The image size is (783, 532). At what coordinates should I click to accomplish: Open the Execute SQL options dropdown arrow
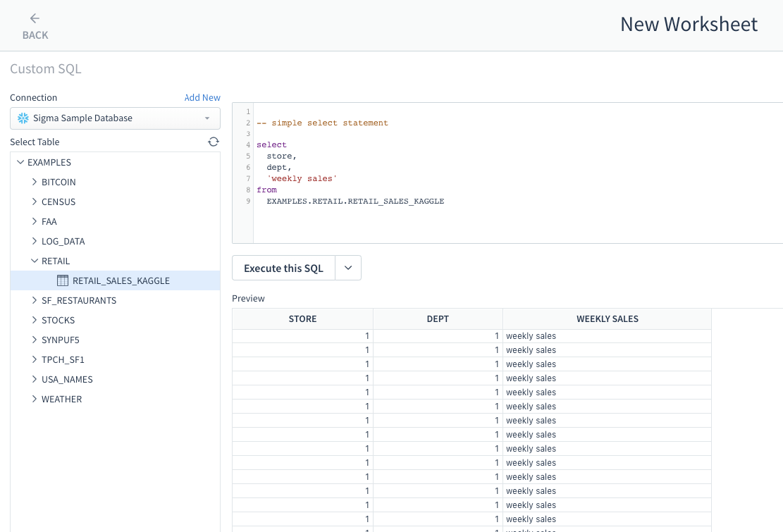click(x=348, y=268)
